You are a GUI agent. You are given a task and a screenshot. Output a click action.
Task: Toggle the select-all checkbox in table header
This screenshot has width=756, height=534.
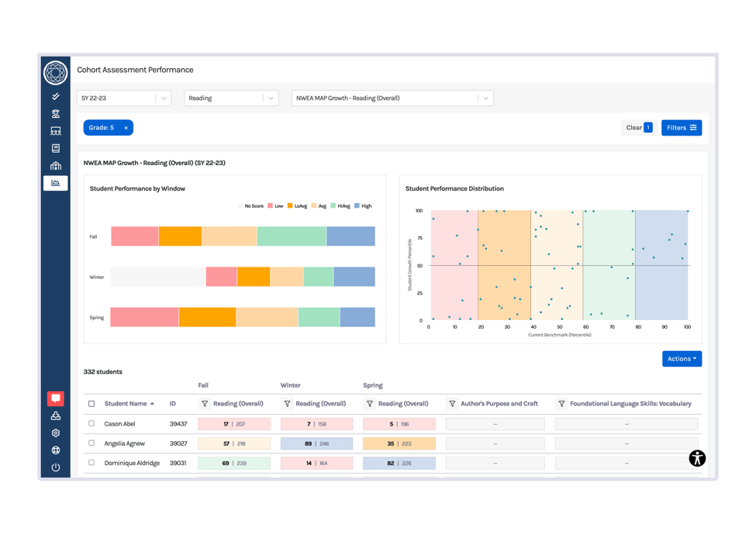[x=91, y=404]
